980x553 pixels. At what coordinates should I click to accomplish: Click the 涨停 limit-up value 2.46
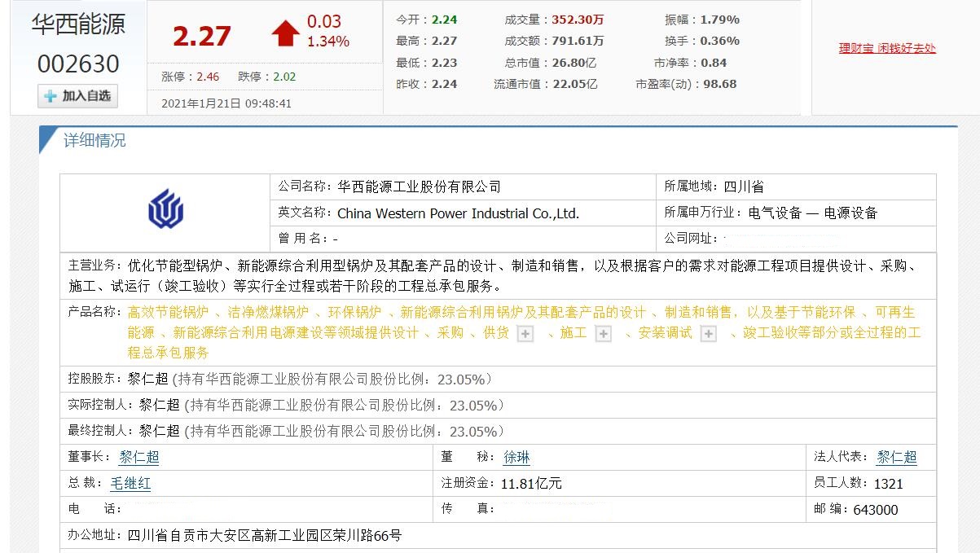point(208,77)
